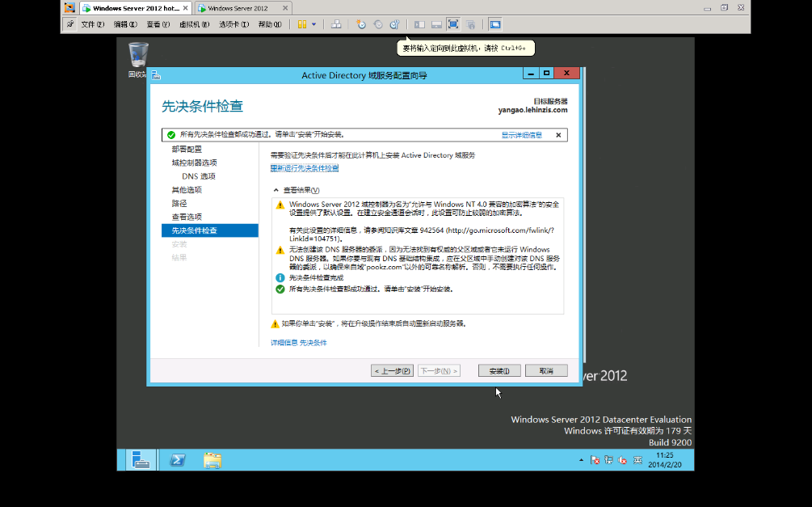This screenshot has width=812, height=507.
Task: Collapse the 查看结果 section chevron
Action: coord(276,190)
